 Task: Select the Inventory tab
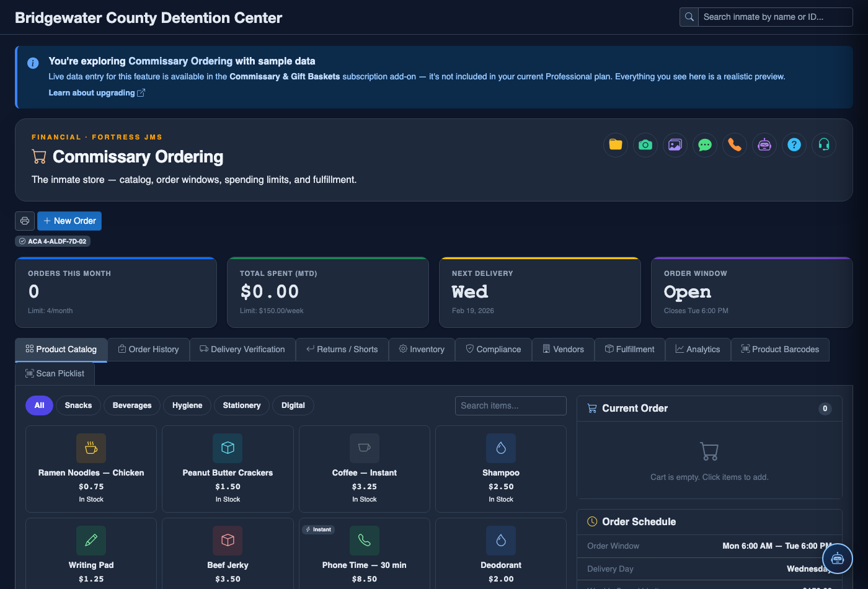click(422, 350)
